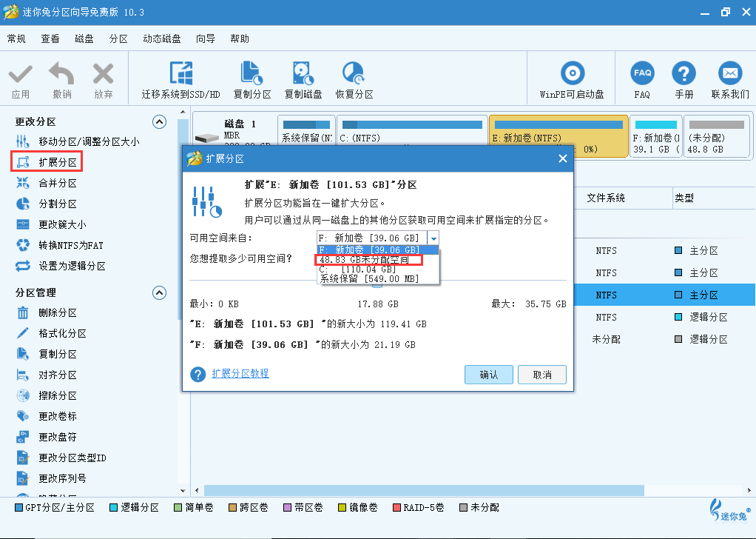This screenshot has height=539, width=756.
Task: Select the C: (NTFS) partition block
Action: (412, 130)
